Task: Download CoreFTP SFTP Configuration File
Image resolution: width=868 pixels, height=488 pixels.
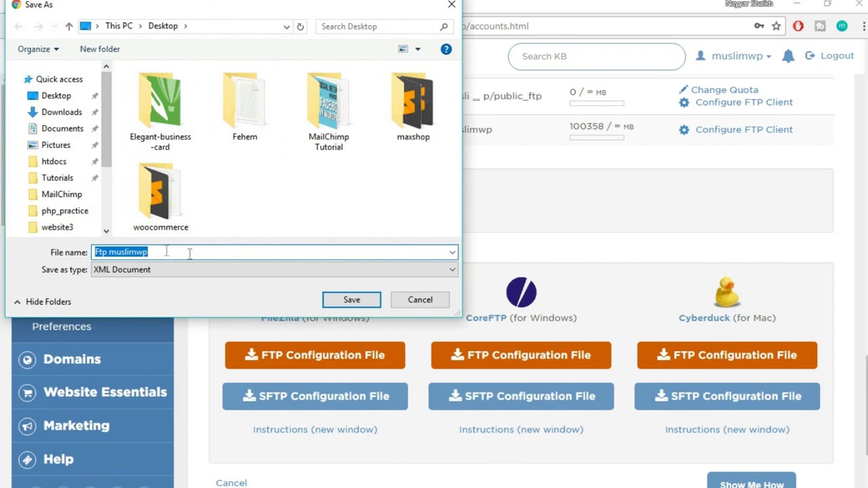Action: (x=521, y=396)
